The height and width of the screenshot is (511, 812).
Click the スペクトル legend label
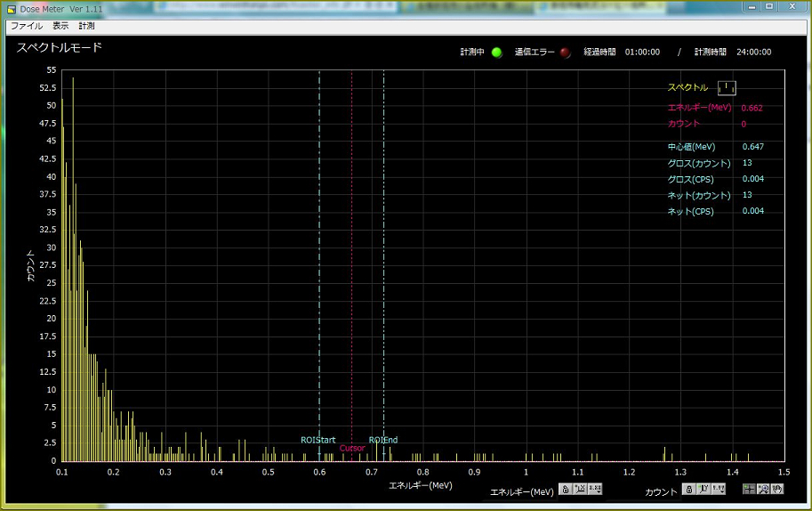(687, 87)
